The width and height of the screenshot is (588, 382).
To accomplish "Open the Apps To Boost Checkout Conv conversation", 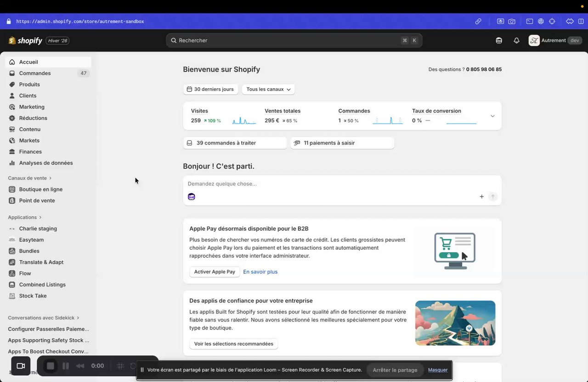I will (49, 352).
